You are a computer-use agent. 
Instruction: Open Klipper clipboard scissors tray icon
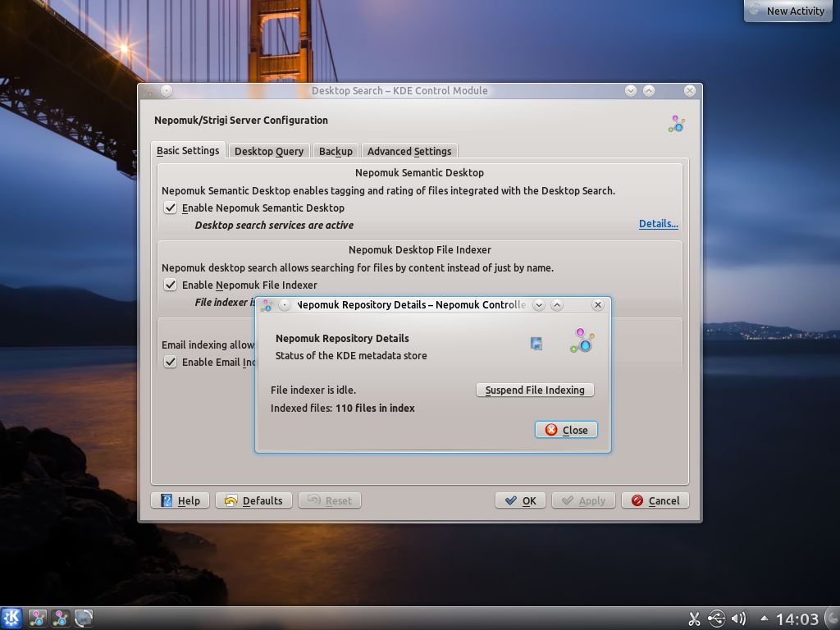point(694,619)
